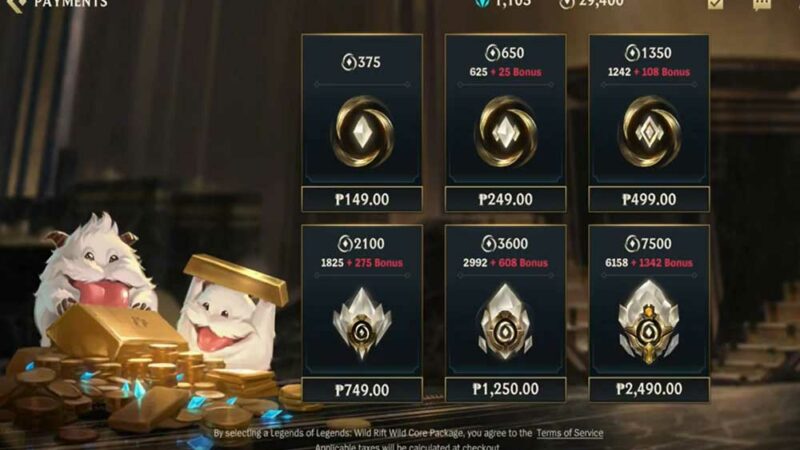Viewport: 800px width, 450px height.
Task: Click the 1342 Bonus label on 7500 pack
Action: [x=662, y=263]
